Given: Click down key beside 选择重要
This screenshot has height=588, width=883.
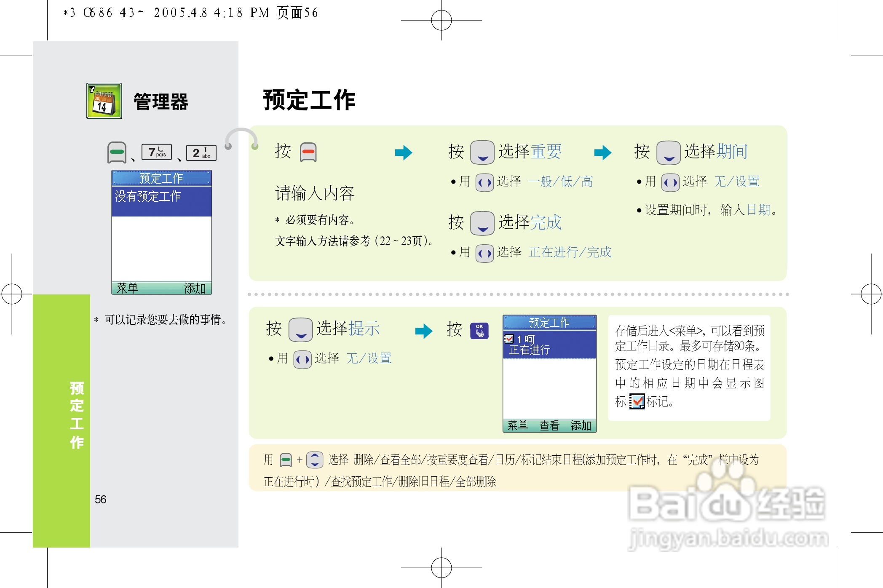Looking at the screenshot, I should (482, 152).
